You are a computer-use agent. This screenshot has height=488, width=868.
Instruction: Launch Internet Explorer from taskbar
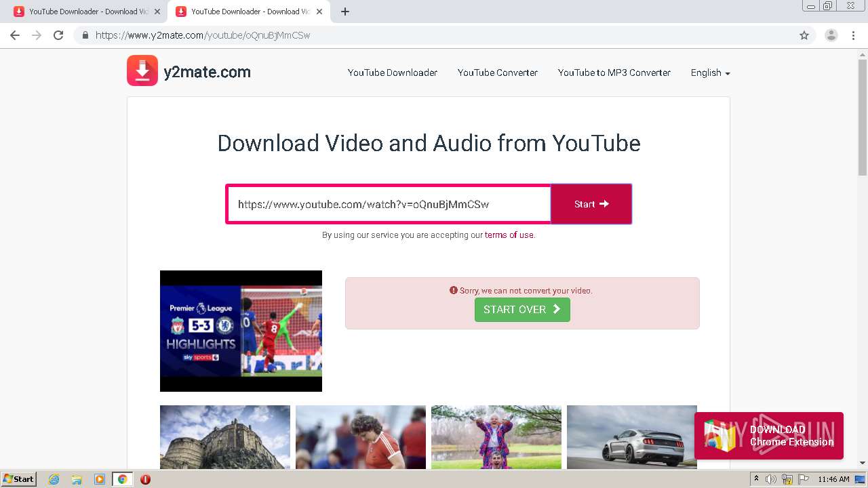(x=54, y=479)
